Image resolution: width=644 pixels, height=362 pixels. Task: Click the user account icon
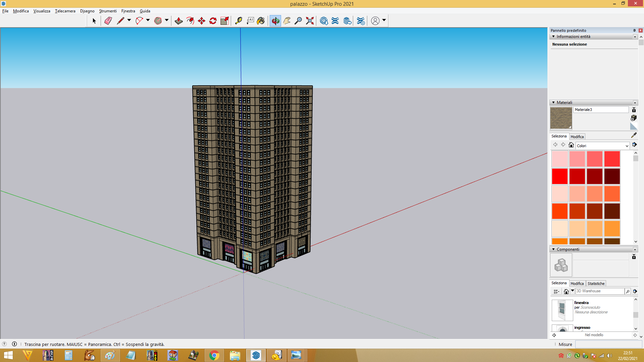[375, 21]
